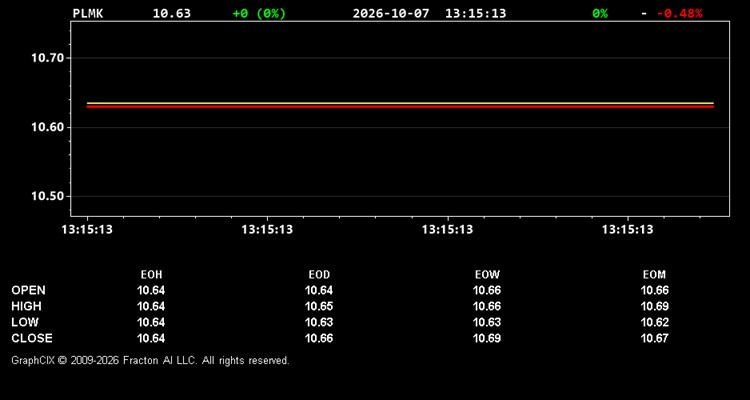Click the green 0% value in header
This screenshot has width=750, height=400.
point(600,13)
